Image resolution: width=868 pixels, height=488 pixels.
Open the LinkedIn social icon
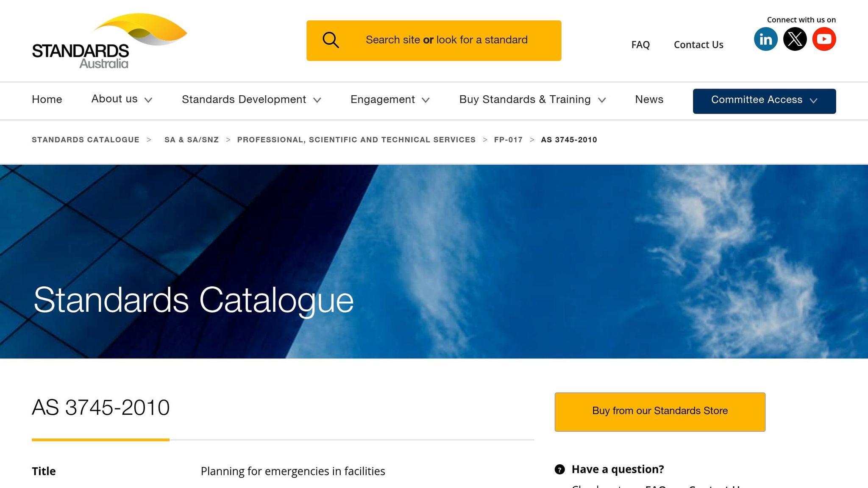click(x=765, y=39)
